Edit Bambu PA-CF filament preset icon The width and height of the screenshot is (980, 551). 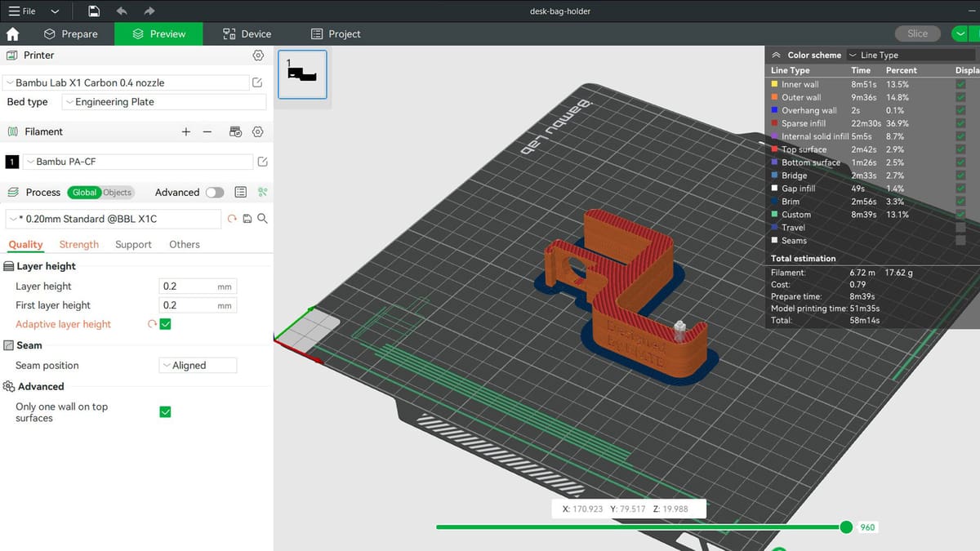(x=262, y=162)
